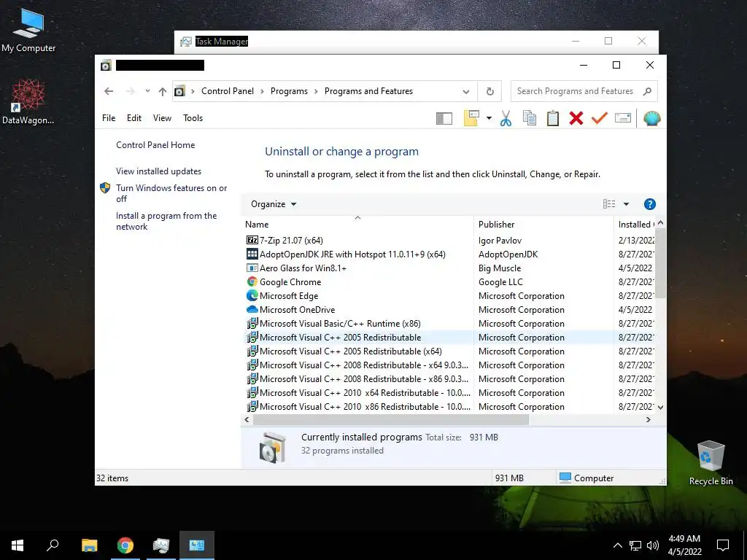
Task: Click the Paste clipboard icon
Action: tap(553, 118)
